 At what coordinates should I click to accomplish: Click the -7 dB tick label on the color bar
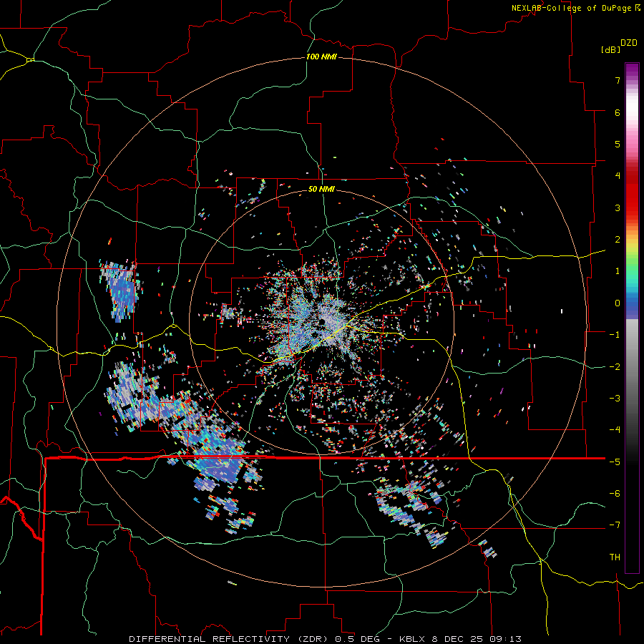pyautogui.click(x=615, y=525)
